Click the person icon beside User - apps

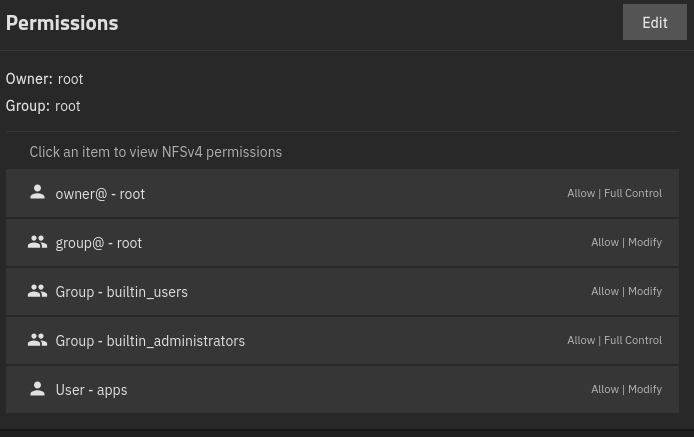[x=38, y=389]
